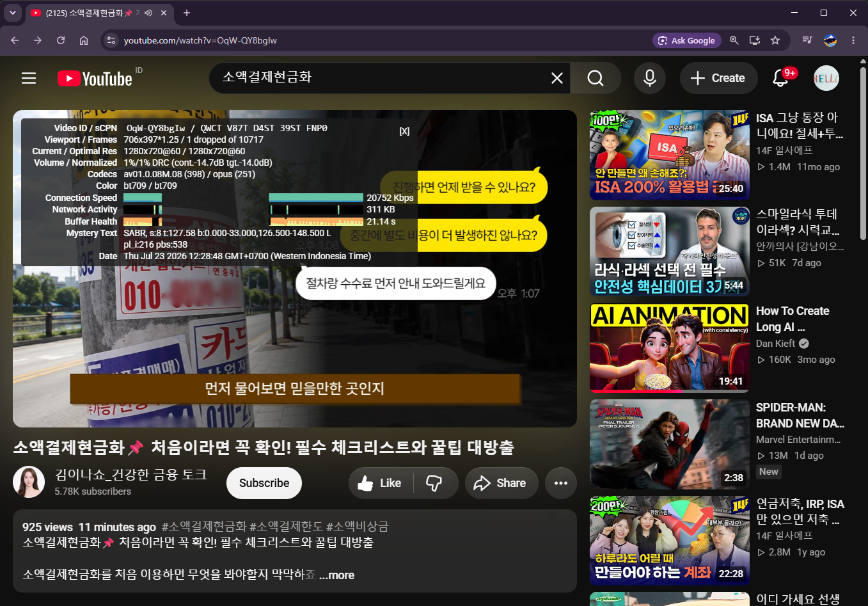Close the stats for nerds overlay
The height and width of the screenshot is (606, 868).
404,131
